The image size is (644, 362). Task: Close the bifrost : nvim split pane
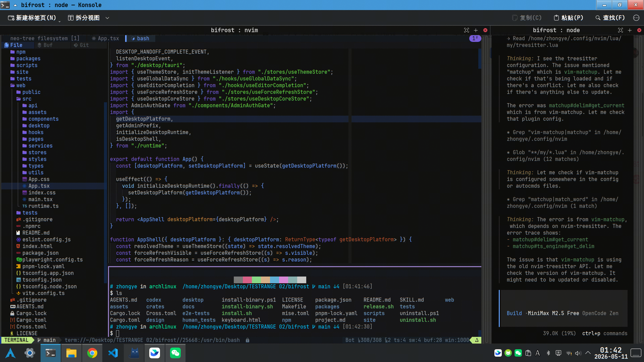pyautogui.click(x=485, y=30)
